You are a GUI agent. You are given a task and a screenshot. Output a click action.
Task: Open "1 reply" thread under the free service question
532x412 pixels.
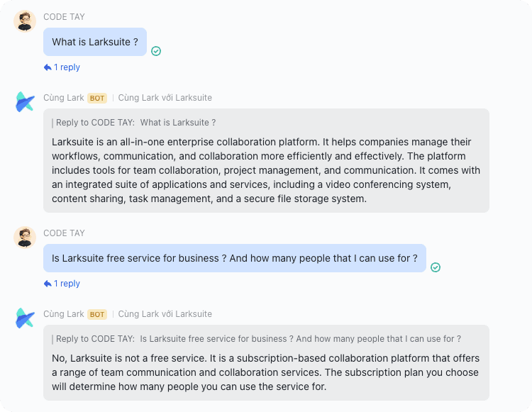67,284
